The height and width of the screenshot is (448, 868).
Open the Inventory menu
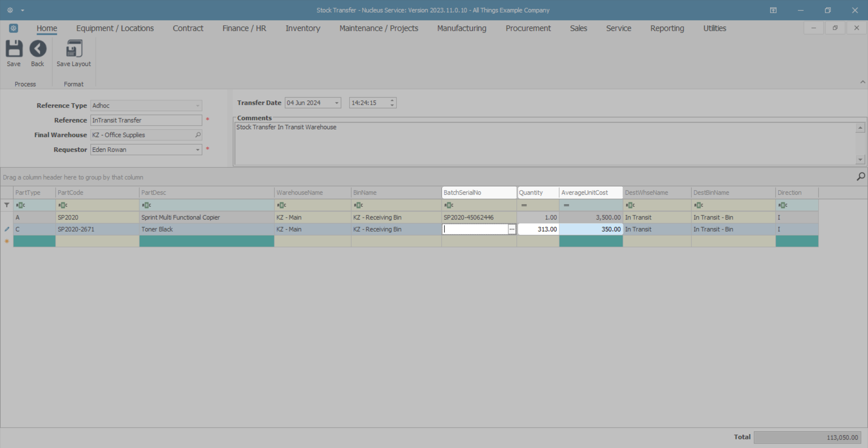(303, 28)
